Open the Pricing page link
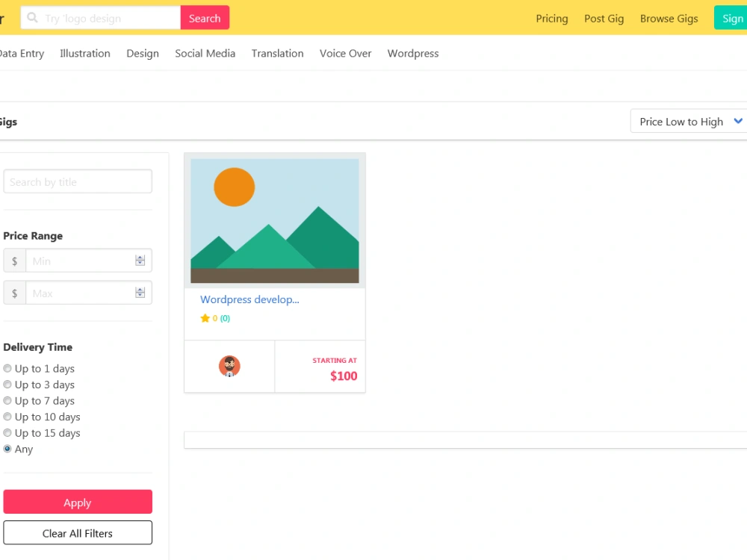This screenshot has width=747, height=560. [552, 19]
